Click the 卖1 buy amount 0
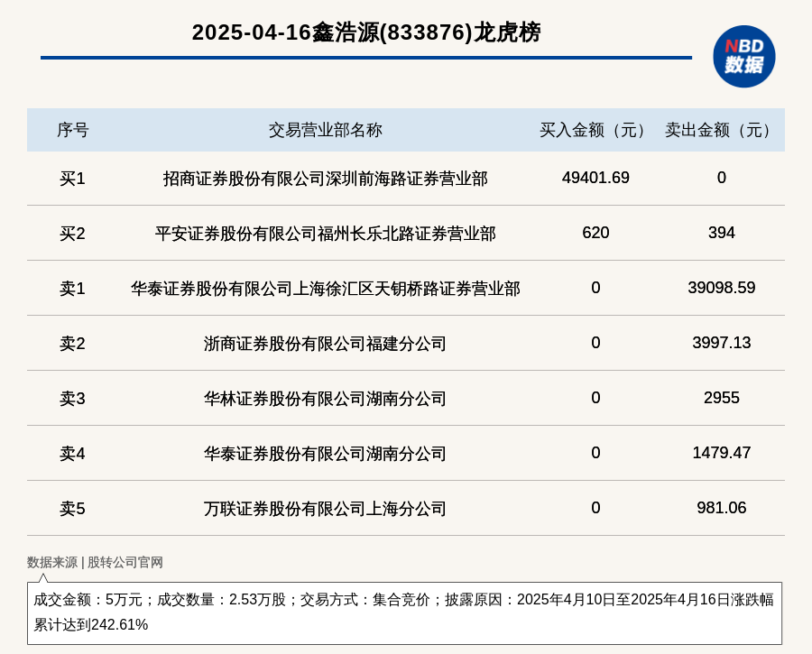This screenshot has width=812, height=654. pos(595,288)
